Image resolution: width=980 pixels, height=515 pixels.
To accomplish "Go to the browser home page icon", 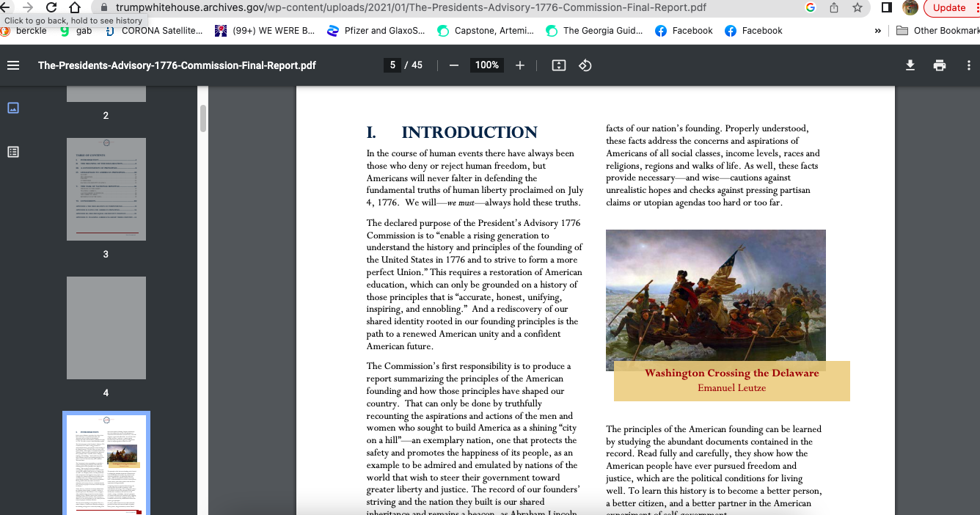I will [74, 7].
